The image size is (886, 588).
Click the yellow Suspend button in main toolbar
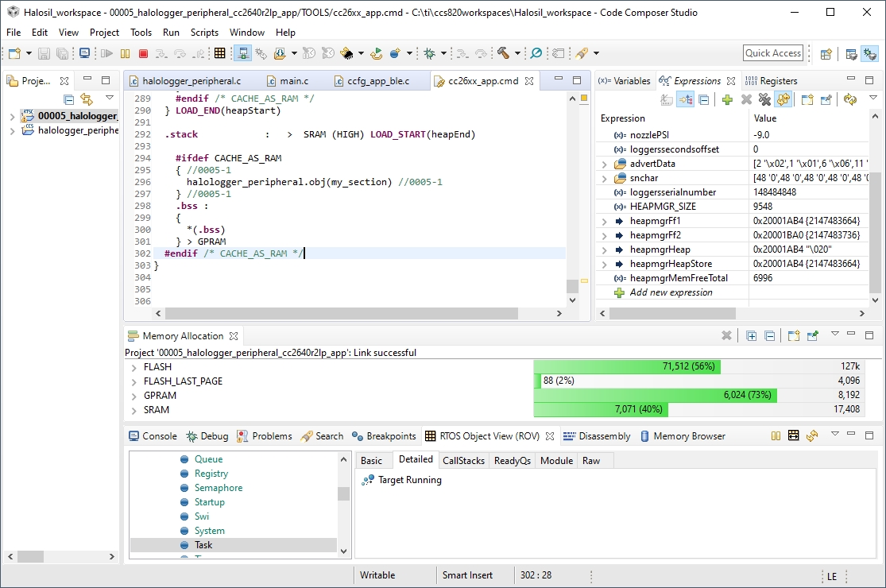[x=125, y=53]
